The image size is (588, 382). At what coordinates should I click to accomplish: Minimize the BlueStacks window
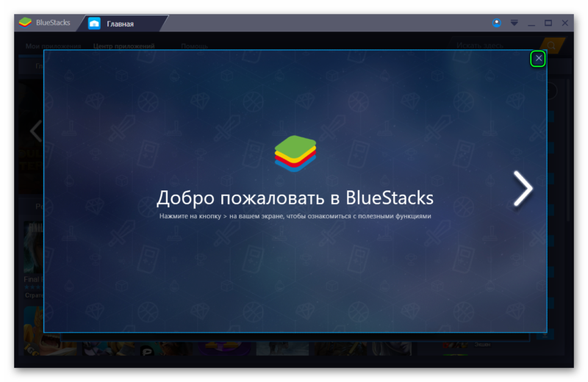[x=531, y=24]
